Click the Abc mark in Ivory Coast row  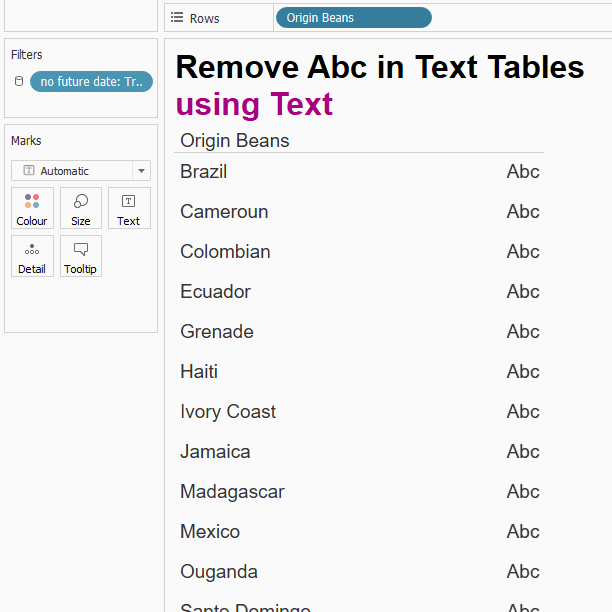click(523, 412)
